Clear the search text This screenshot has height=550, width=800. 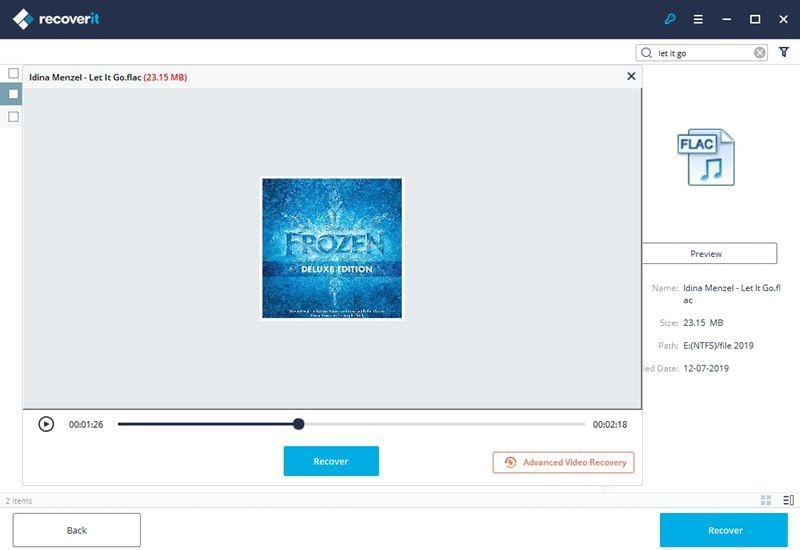click(x=760, y=53)
